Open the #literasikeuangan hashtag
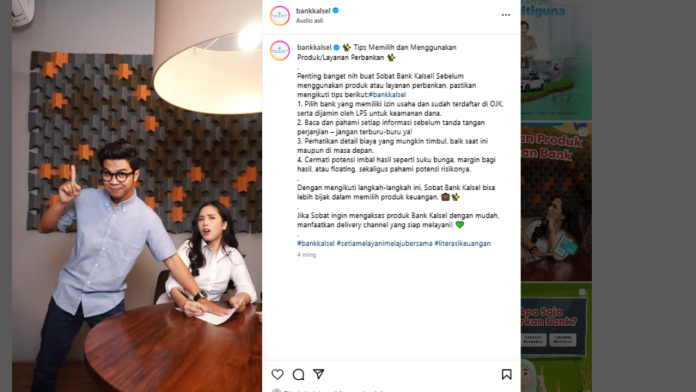The image size is (696, 392). coord(463,243)
